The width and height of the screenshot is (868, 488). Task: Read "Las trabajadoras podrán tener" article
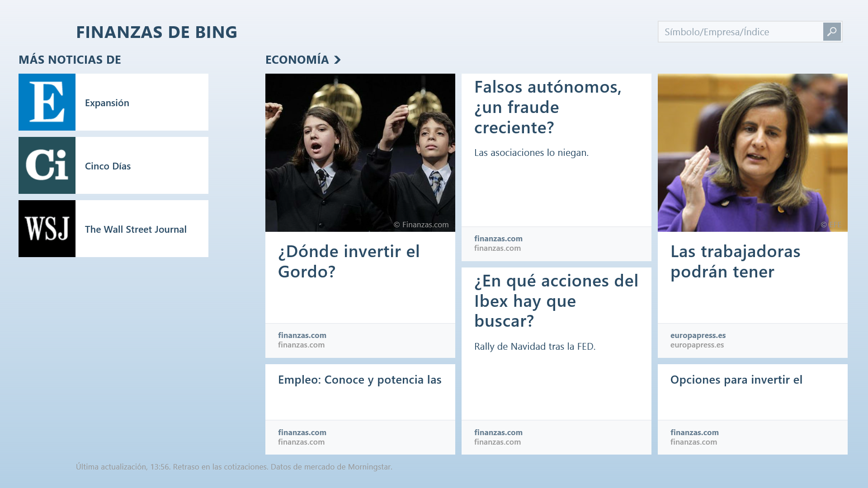click(x=735, y=261)
